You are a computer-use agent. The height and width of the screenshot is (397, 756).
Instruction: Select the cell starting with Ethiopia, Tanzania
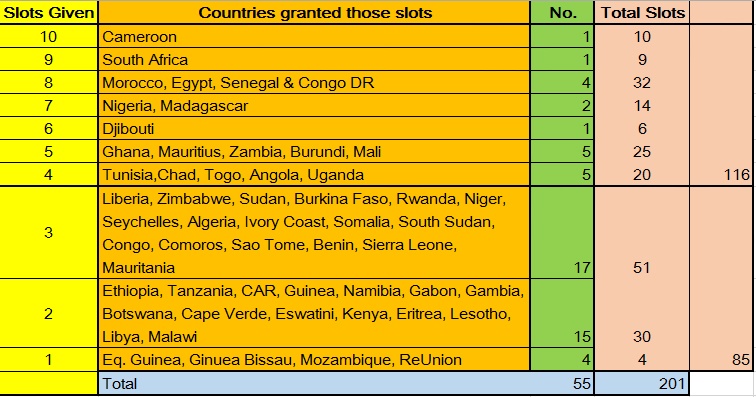click(314, 313)
